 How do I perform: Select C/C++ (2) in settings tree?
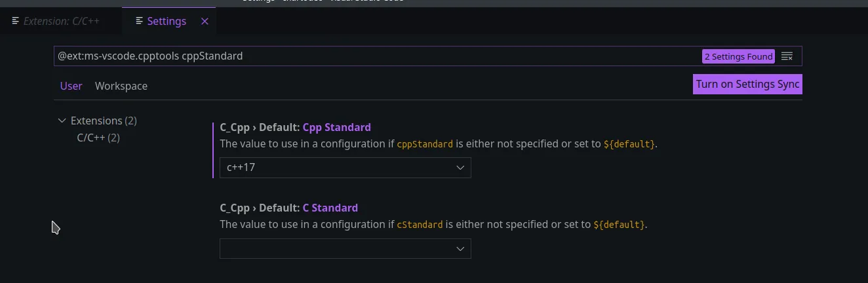pos(98,138)
